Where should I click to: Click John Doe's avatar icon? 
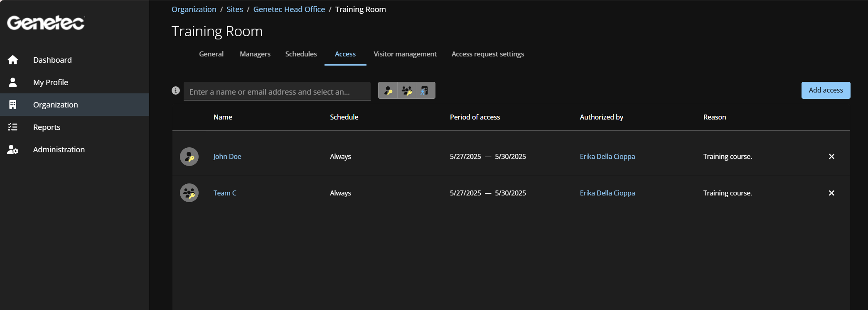pyautogui.click(x=189, y=157)
